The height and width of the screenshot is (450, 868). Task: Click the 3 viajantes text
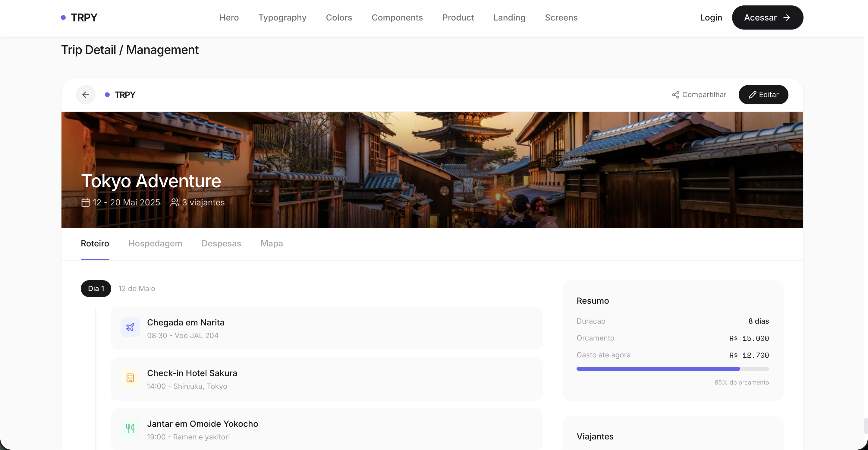(203, 202)
